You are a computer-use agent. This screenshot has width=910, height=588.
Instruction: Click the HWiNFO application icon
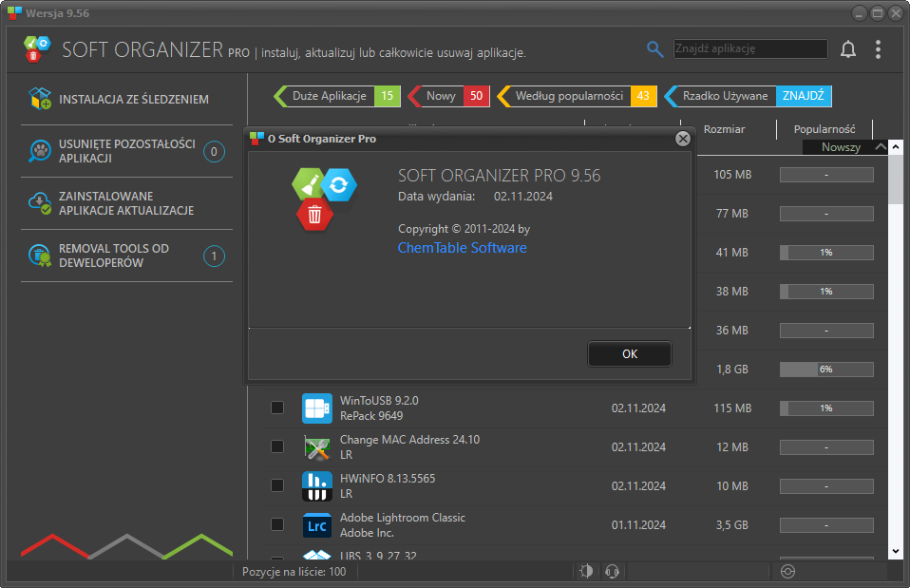(317, 485)
